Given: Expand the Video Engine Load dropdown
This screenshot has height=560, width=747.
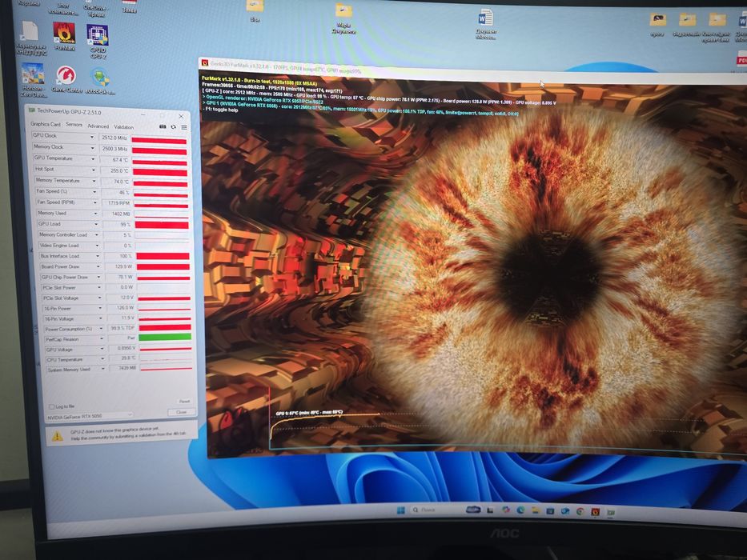Looking at the screenshot, I should 97,246.
